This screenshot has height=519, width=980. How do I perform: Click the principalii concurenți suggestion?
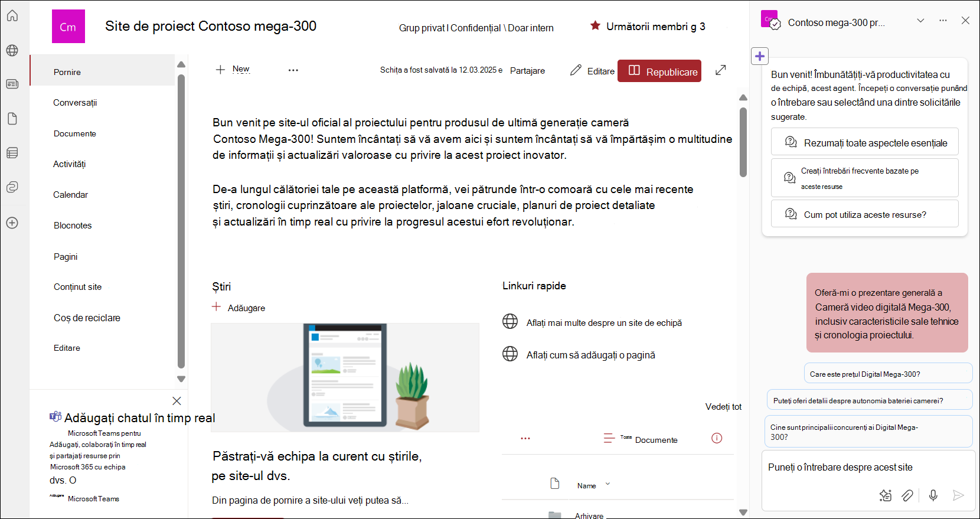(869, 432)
